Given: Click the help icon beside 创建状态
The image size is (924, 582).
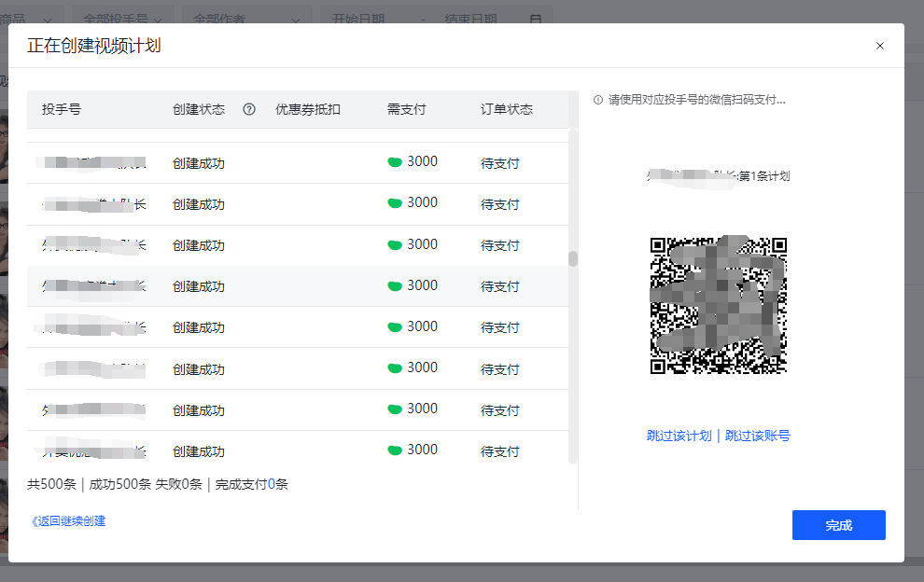Looking at the screenshot, I should click(x=249, y=109).
